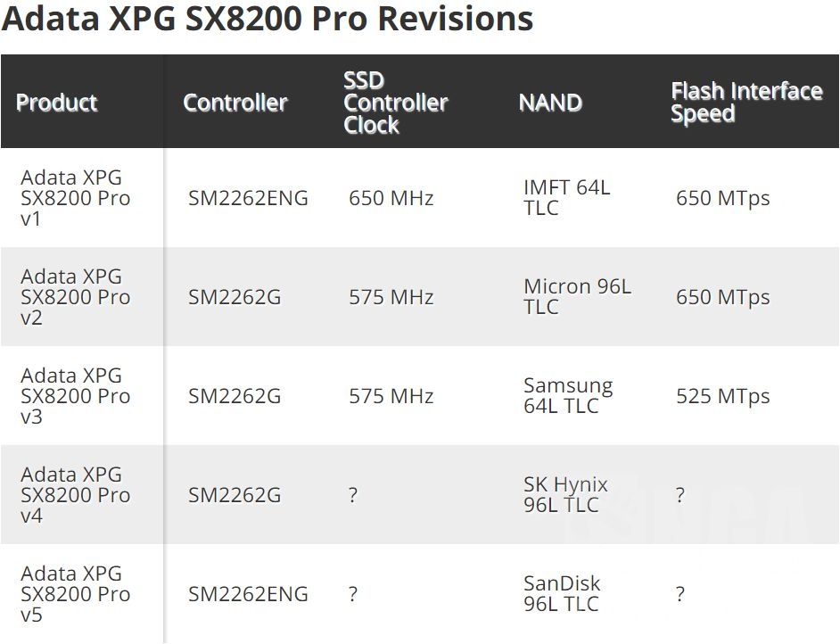Image resolution: width=840 pixels, height=644 pixels.
Task: Click the Adata XPG SX8200 Pro Revisions heading
Action: click(x=268, y=20)
